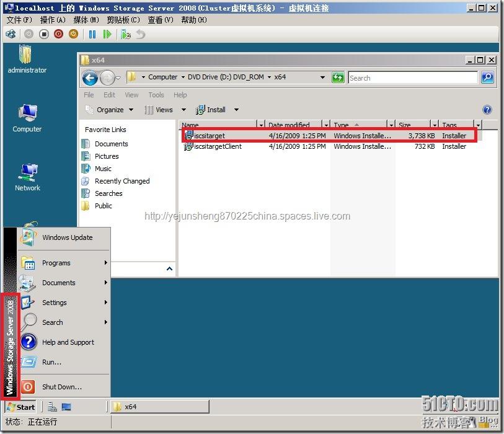Image resolution: width=504 pixels, height=434 pixels.
Task: Open the Views dropdown arrow
Action: tap(183, 110)
